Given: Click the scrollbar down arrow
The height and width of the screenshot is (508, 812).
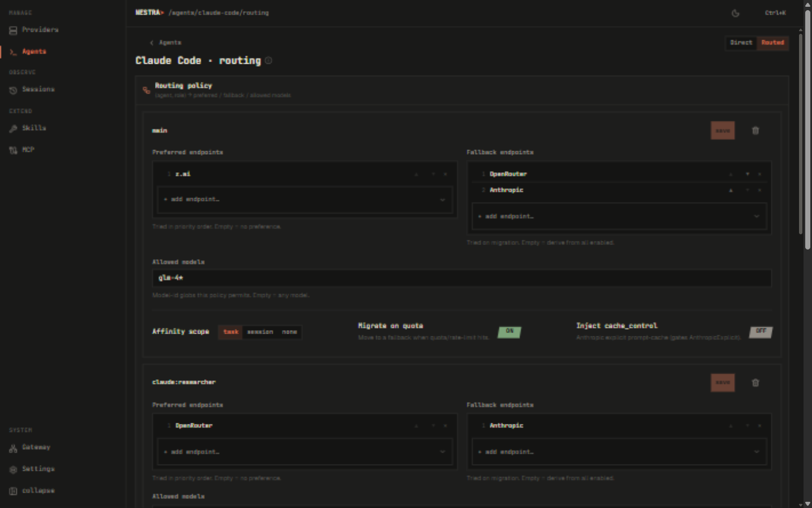Looking at the screenshot, I should (807, 504).
